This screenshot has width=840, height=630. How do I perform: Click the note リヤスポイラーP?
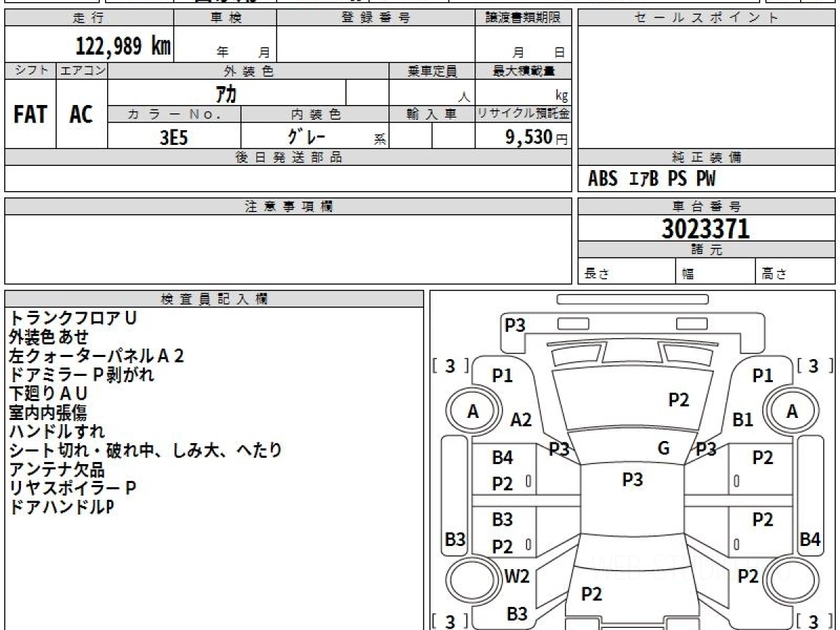pyautogui.click(x=72, y=488)
